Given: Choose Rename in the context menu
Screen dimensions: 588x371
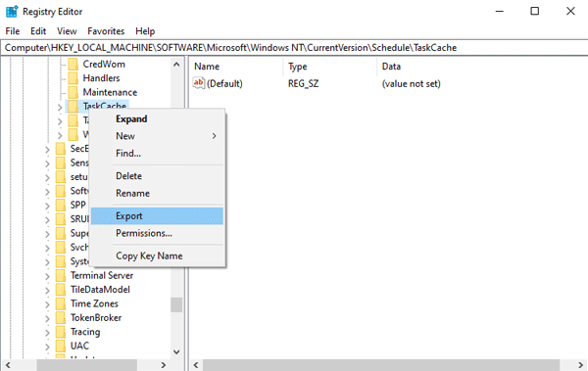Looking at the screenshot, I should [157, 194].
